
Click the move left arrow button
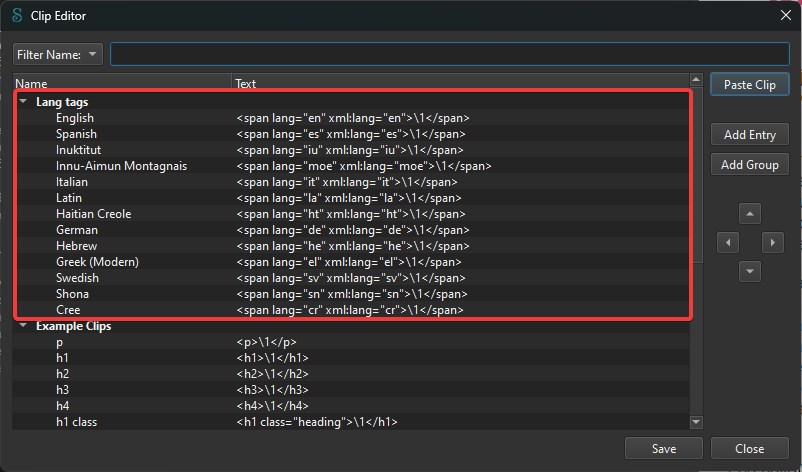[x=728, y=242]
